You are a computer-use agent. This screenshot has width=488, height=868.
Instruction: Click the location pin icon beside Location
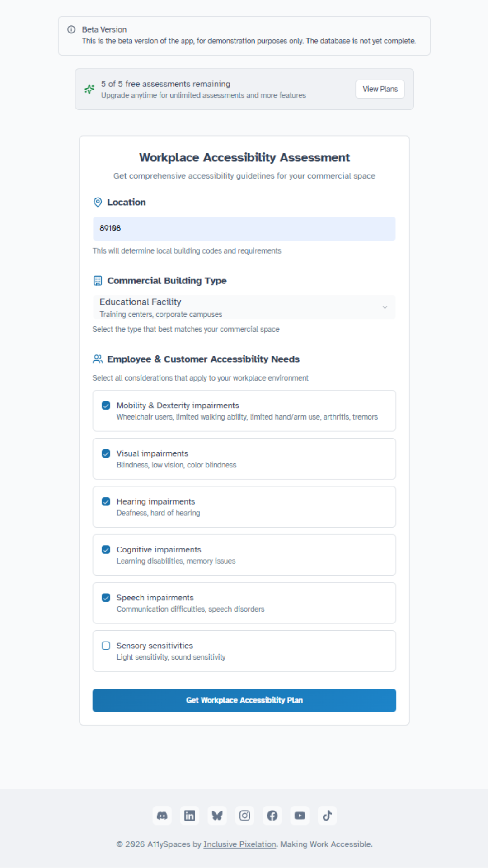(97, 203)
